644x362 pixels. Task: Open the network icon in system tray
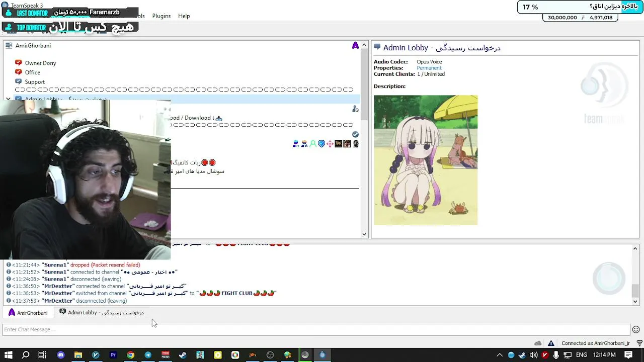pos(568,355)
